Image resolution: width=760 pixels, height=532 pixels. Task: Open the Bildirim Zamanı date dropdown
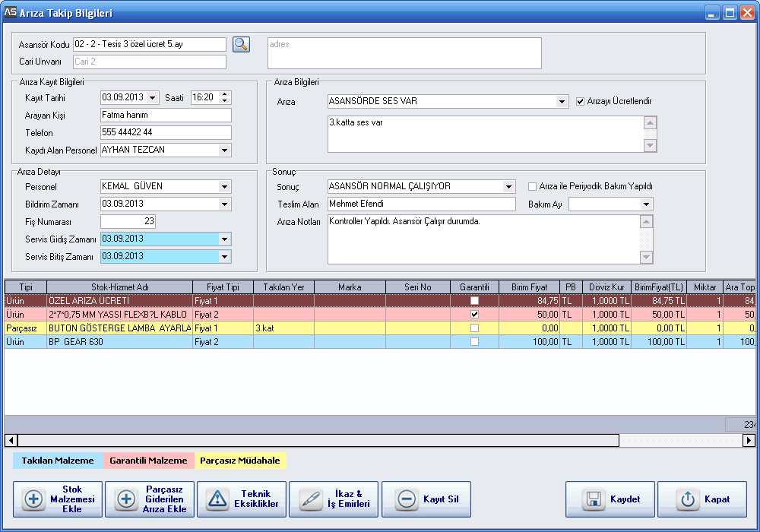coord(224,204)
